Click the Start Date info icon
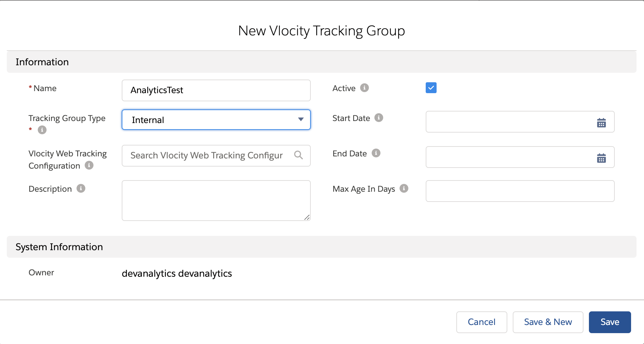The width and height of the screenshot is (644, 344). [379, 118]
